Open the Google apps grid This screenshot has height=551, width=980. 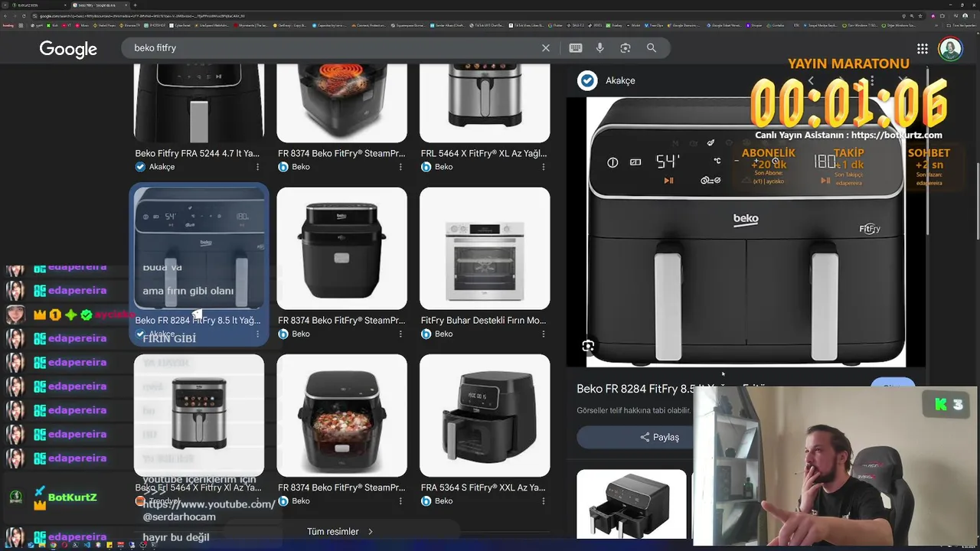point(923,49)
